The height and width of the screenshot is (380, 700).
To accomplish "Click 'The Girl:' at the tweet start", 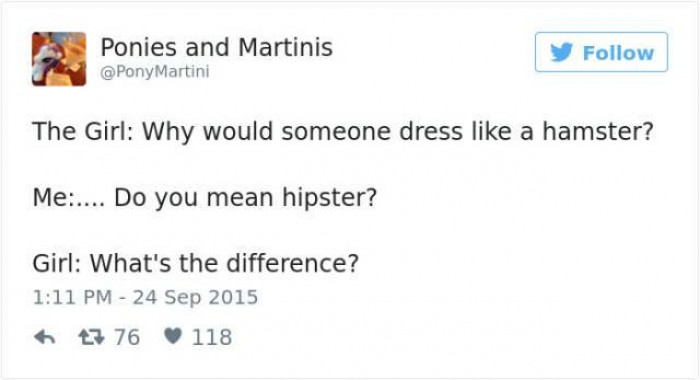I will tap(83, 131).
